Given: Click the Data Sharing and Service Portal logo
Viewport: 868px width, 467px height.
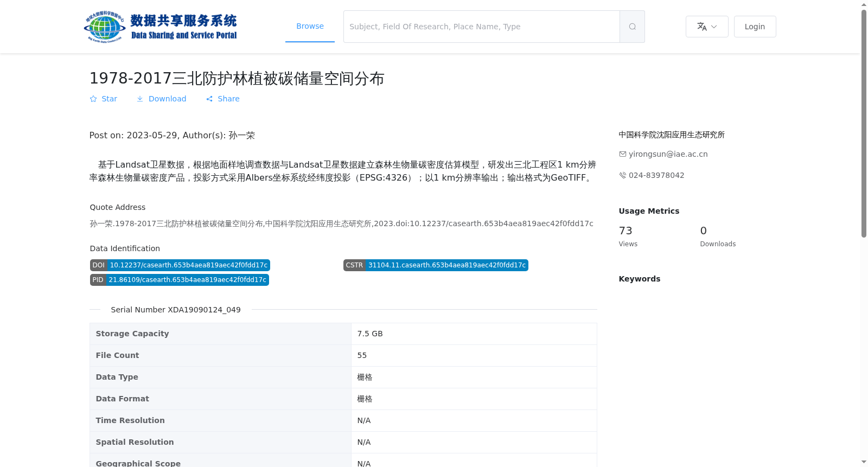Looking at the screenshot, I should tap(161, 27).
